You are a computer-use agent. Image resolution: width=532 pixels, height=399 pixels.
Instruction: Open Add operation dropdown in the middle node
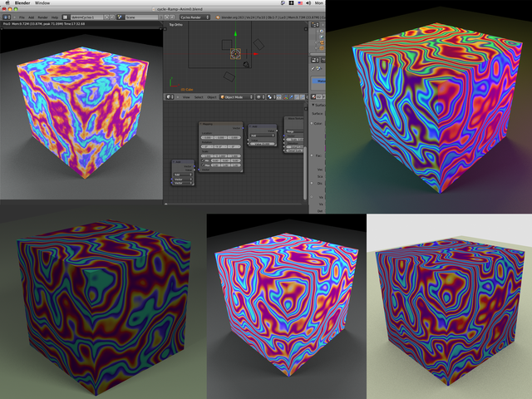pos(262,135)
